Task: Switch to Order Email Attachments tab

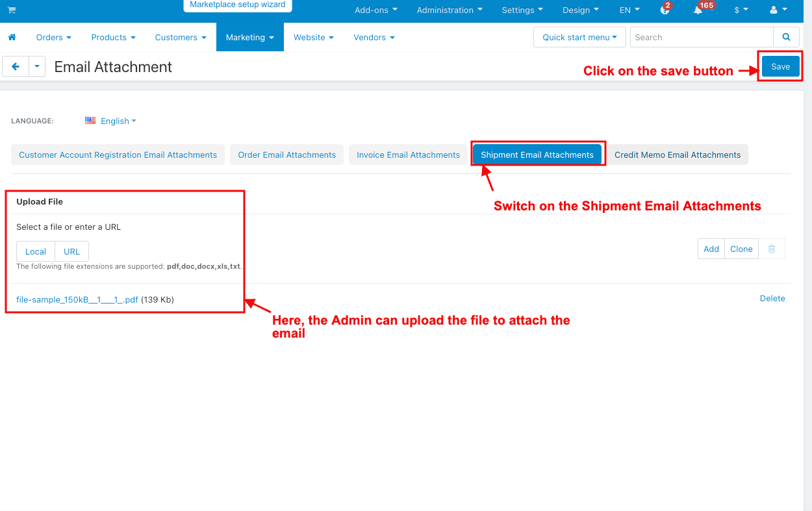Action: pos(286,155)
